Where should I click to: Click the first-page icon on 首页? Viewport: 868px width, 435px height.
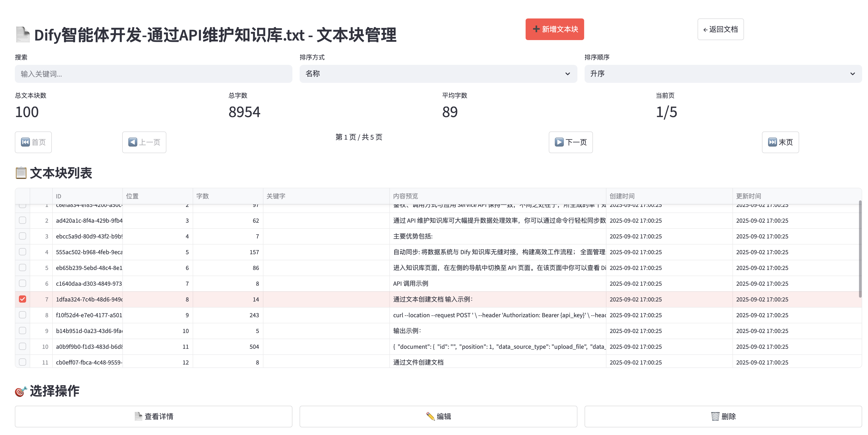(25, 142)
